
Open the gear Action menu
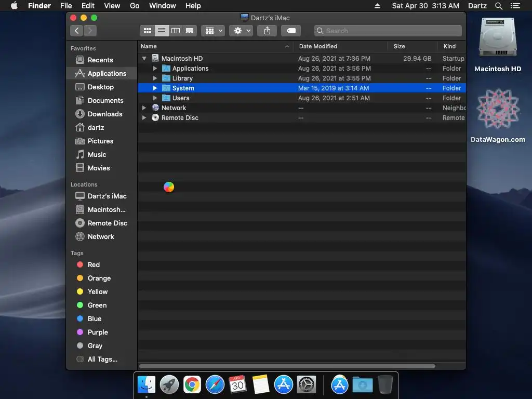tap(241, 31)
